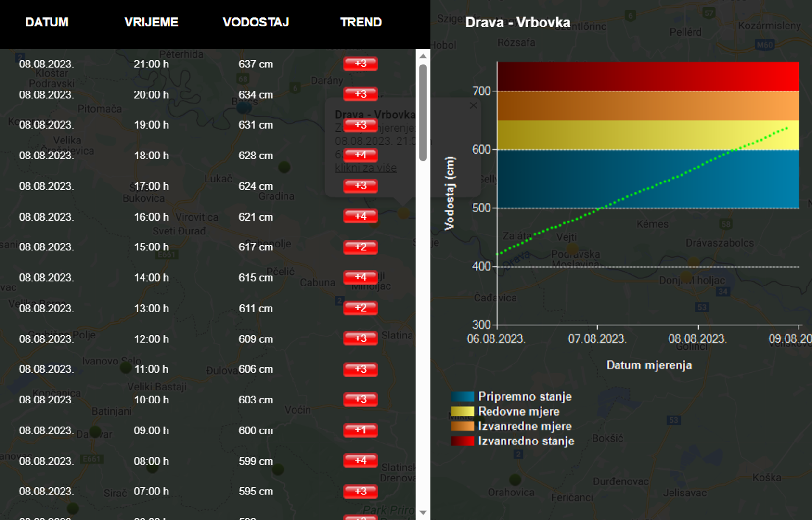
Task: Click the Pripremno stanje blue legend swatch
Action: coord(463,397)
